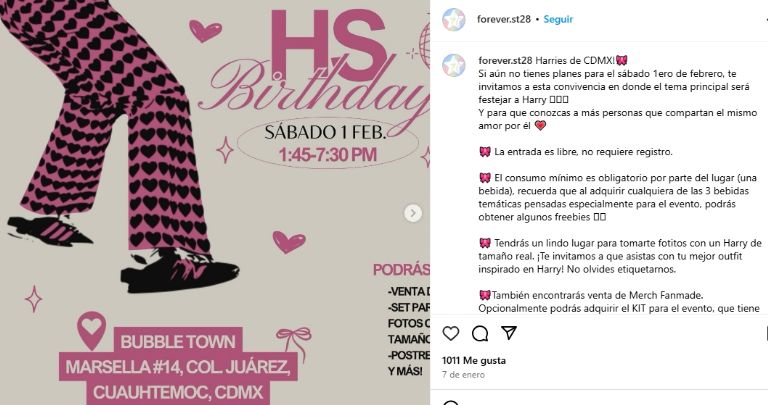Screen dimensions: 768x405
Task: Follow the account with the Seguir button
Action: [x=558, y=19]
